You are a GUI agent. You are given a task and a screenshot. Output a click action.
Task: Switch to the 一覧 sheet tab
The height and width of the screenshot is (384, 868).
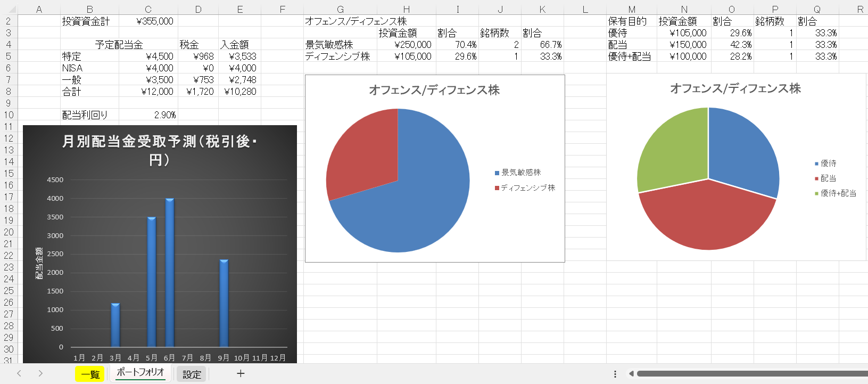[x=90, y=374]
